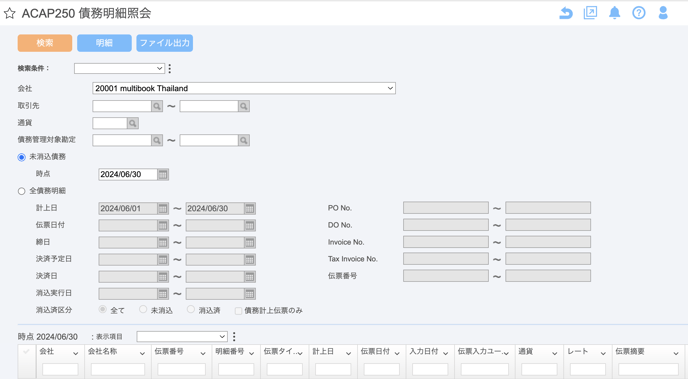The width and height of the screenshot is (688, 379).
Task: Open the help question mark icon
Action: 638,13
